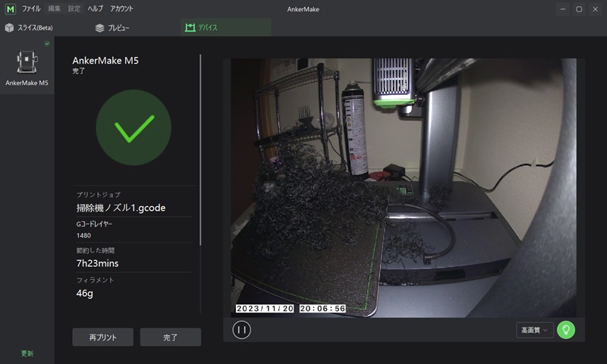Open the 高画質 video quality dropdown
This screenshot has width=607, height=364.
[535, 330]
